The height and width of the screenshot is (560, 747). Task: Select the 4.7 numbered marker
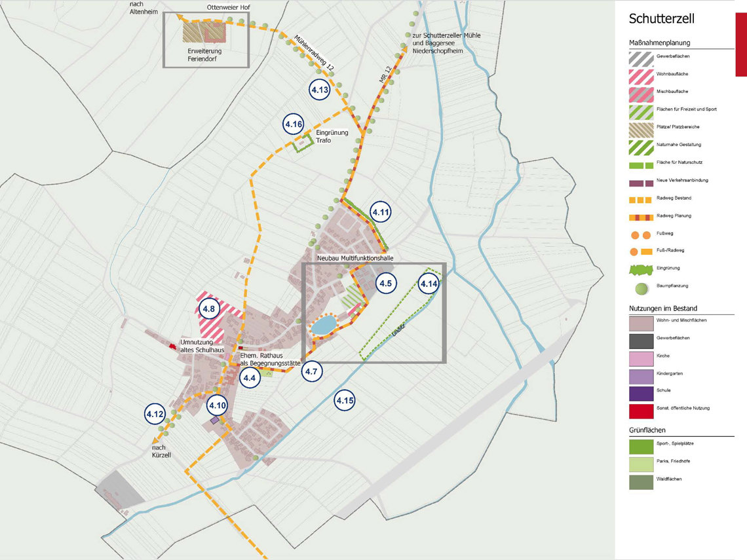tap(311, 371)
